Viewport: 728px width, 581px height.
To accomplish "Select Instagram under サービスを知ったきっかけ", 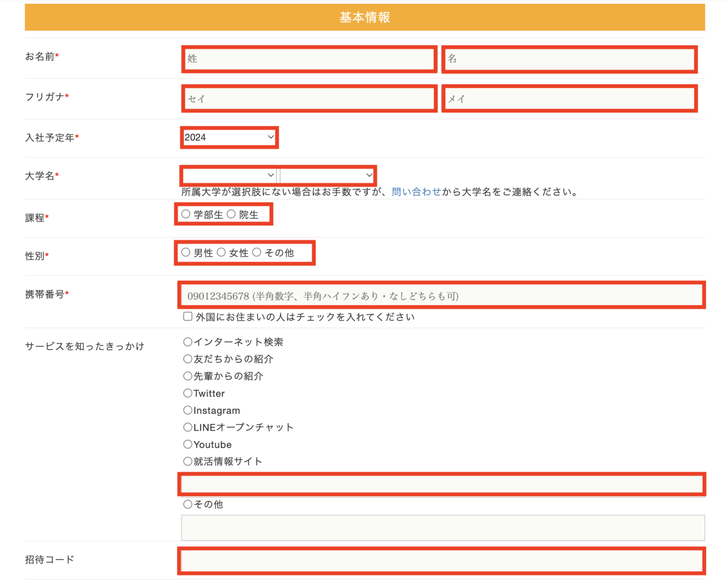I will (x=188, y=410).
